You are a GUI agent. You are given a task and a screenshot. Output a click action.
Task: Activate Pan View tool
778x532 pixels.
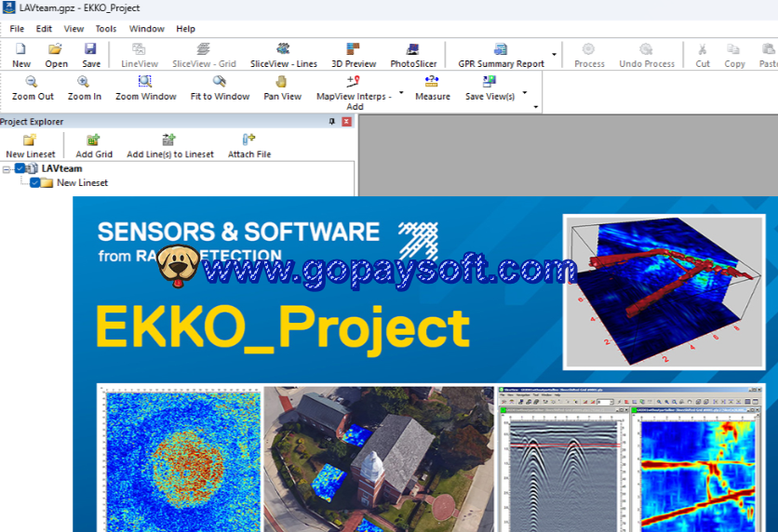[282, 87]
